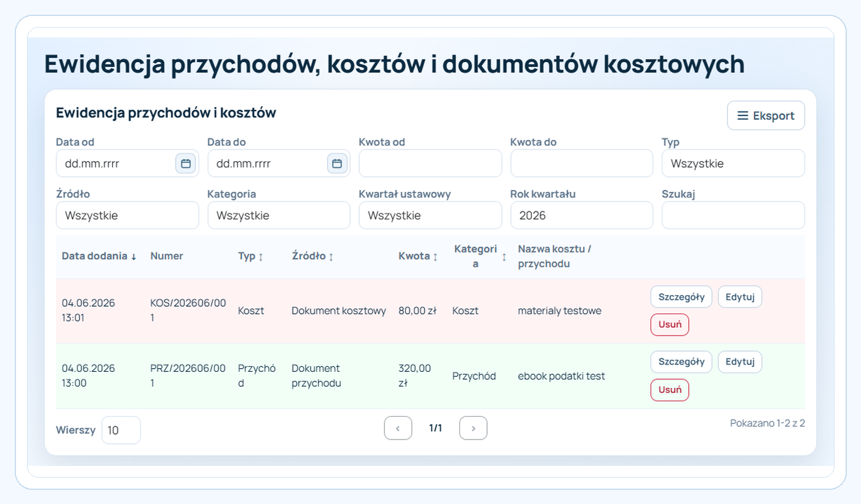Sort table by Źródło column
This screenshot has width=861, height=504.
[312, 256]
